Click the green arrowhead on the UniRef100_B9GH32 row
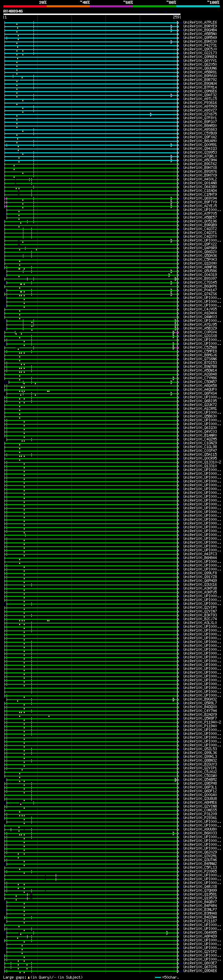223x980 pixels. pyautogui.click(x=174, y=699)
